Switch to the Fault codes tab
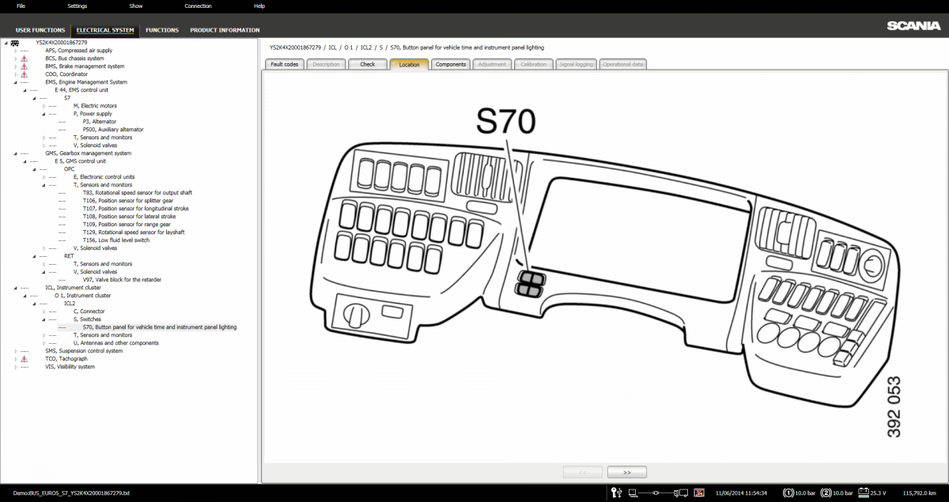The height and width of the screenshot is (502, 949). tap(284, 64)
